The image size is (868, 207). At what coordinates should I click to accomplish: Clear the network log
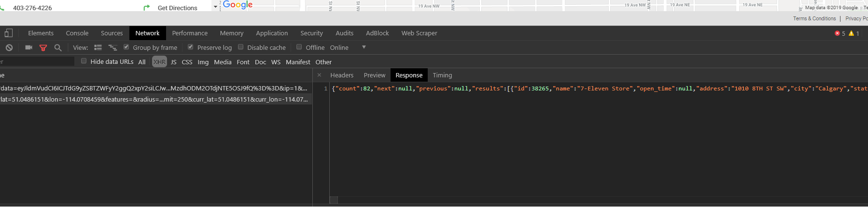click(x=9, y=47)
